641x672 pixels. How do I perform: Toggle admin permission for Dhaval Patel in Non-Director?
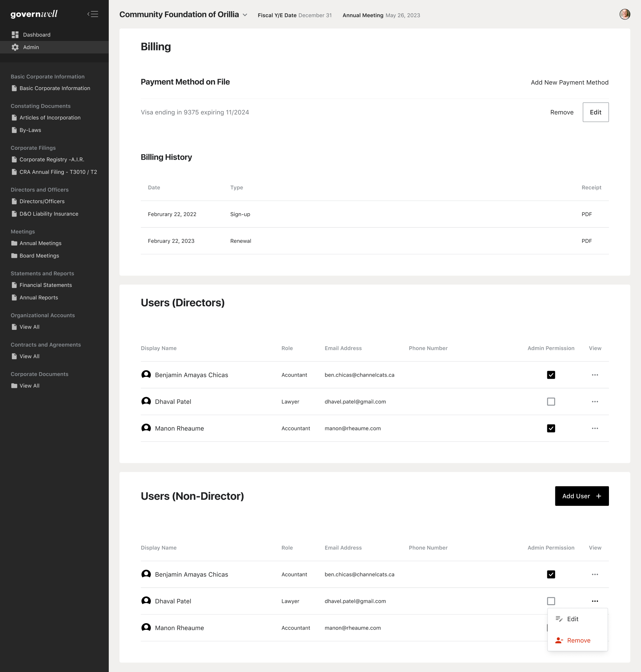551,601
